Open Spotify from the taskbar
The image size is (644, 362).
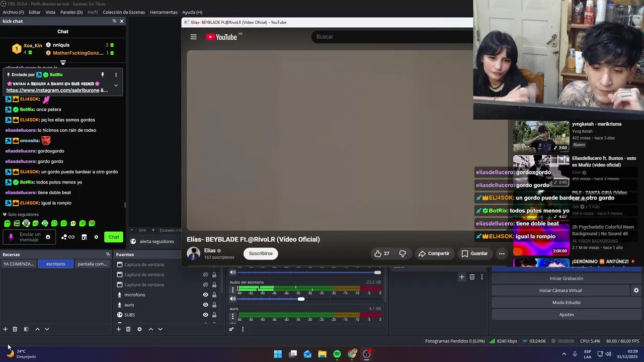[337, 354]
